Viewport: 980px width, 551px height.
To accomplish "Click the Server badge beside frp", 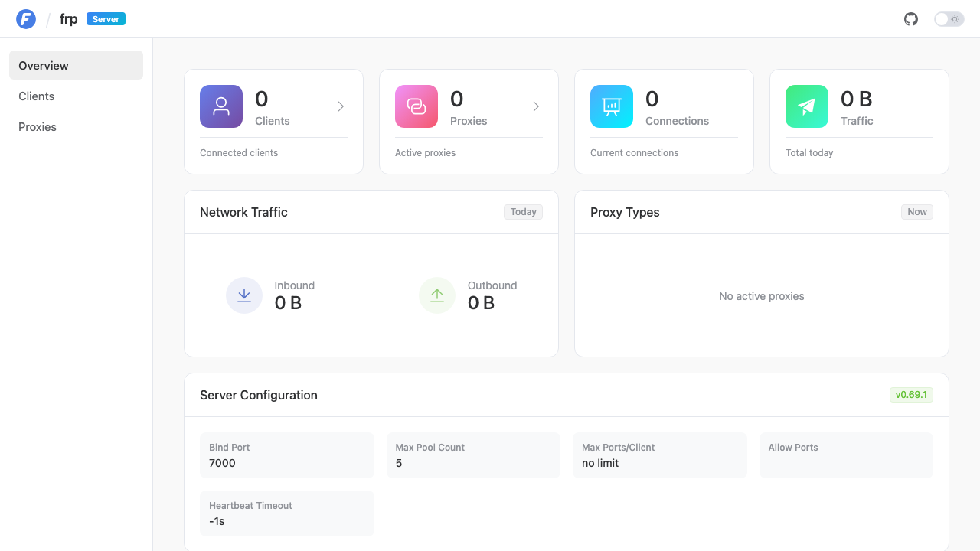I will coord(106,19).
